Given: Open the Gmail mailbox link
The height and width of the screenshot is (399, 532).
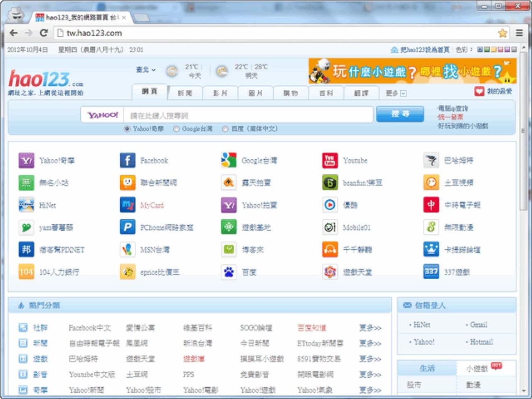Looking at the screenshot, I should pos(478,325).
